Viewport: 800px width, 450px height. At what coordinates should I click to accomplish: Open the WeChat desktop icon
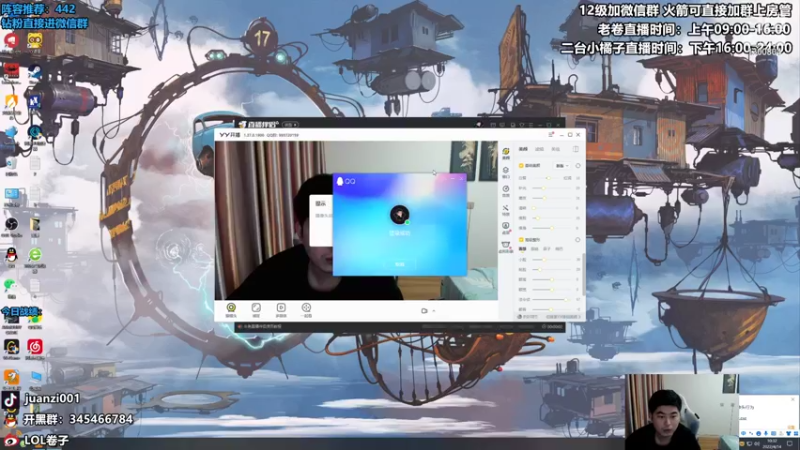tap(11, 286)
